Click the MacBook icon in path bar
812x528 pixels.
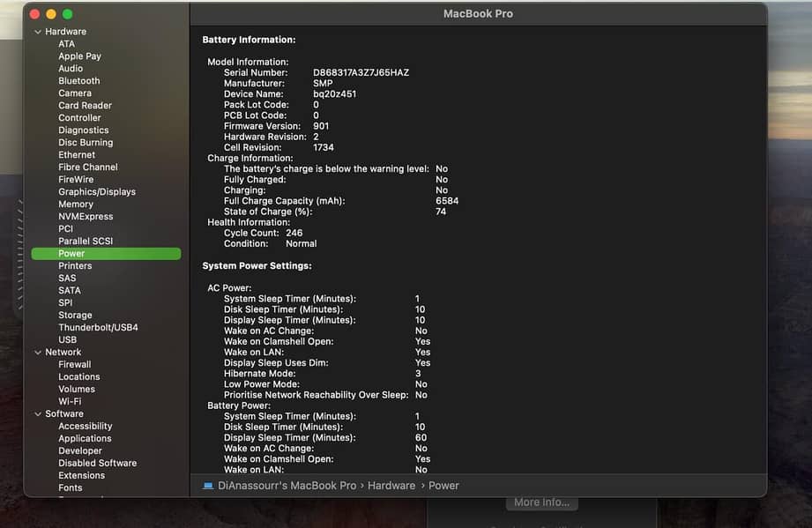click(208, 486)
